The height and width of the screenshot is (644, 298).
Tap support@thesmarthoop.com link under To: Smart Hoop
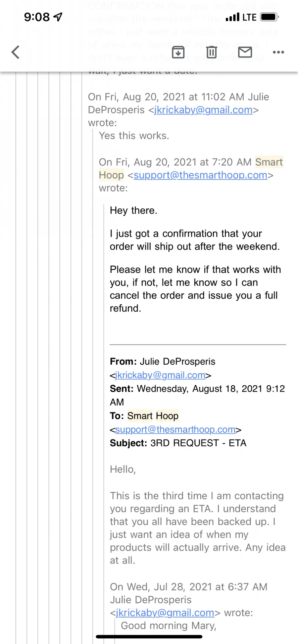[175, 429]
